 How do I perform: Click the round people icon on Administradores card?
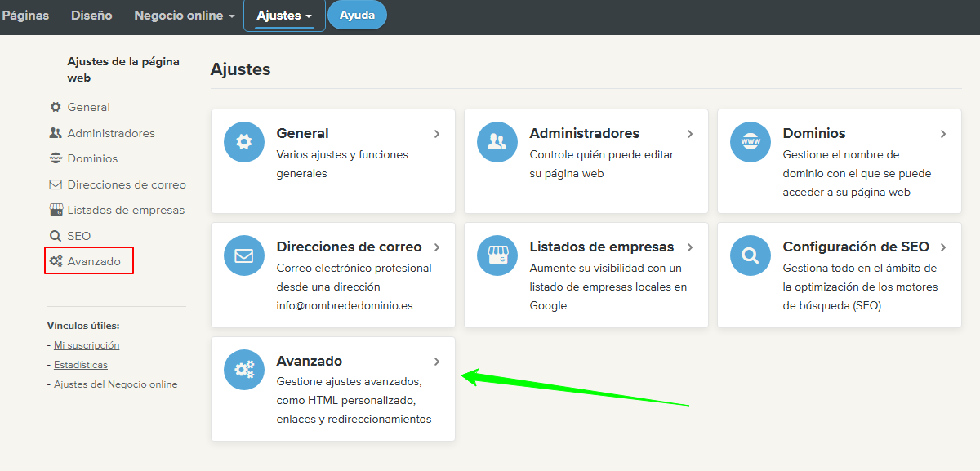(x=497, y=142)
